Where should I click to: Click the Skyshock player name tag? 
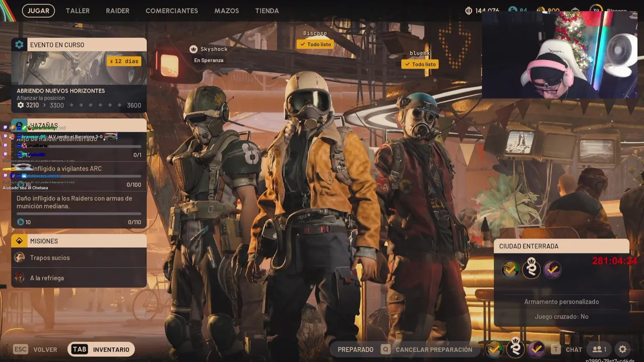click(214, 49)
